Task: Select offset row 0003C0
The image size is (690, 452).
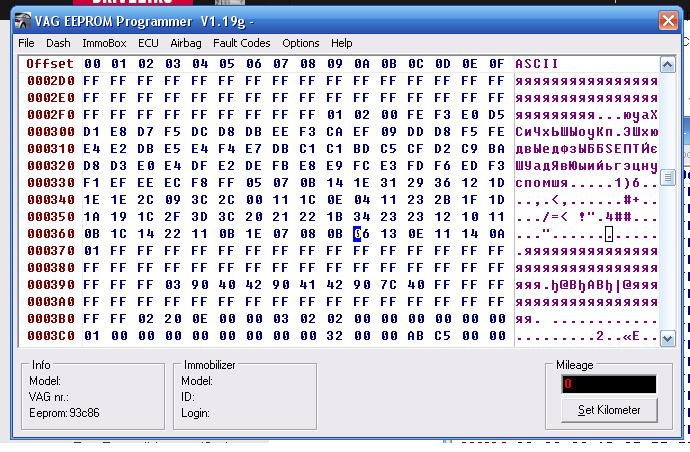Action: [x=51, y=336]
